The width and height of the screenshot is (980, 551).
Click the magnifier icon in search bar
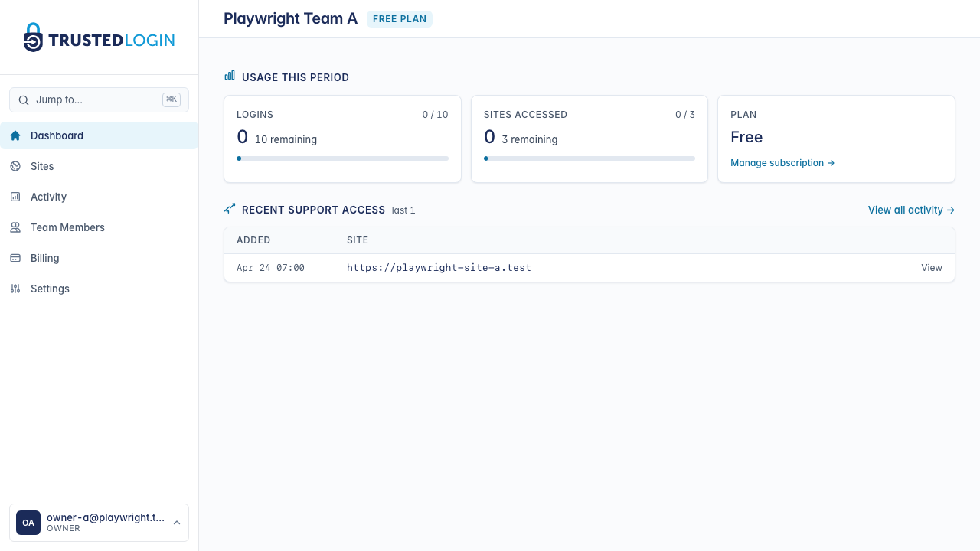[x=24, y=99]
